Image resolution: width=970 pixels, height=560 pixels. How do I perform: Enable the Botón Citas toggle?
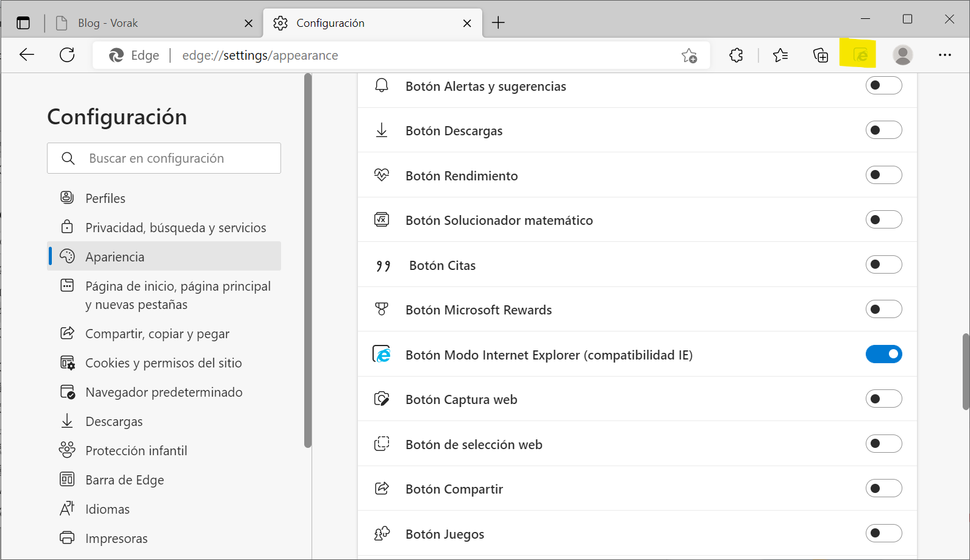(x=883, y=264)
